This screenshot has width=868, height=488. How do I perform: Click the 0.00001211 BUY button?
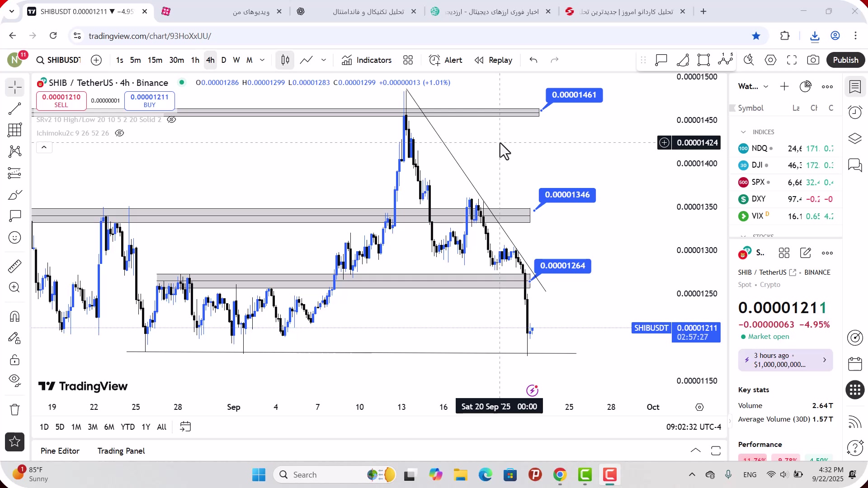pos(150,101)
